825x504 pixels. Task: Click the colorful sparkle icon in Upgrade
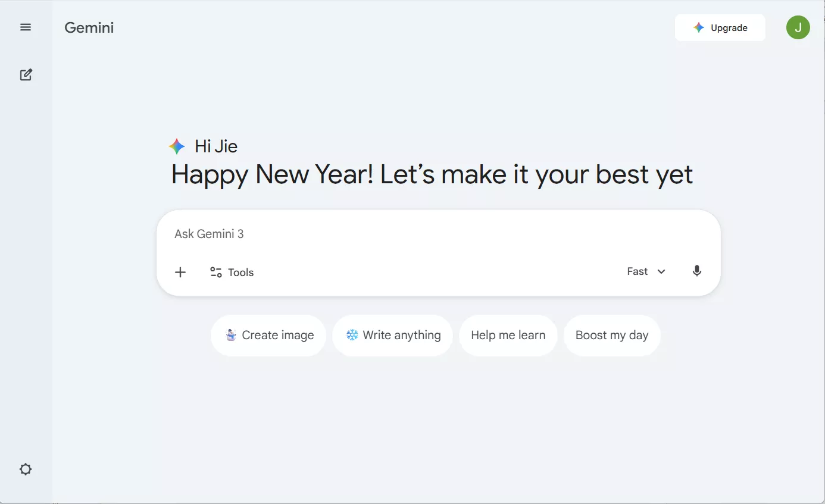(x=699, y=28)
